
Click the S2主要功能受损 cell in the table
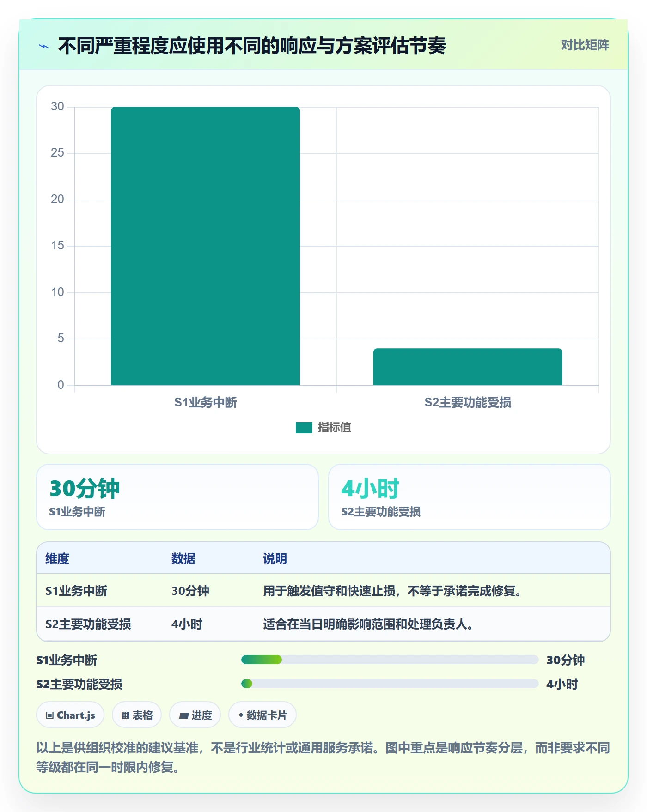coord(88,624)
